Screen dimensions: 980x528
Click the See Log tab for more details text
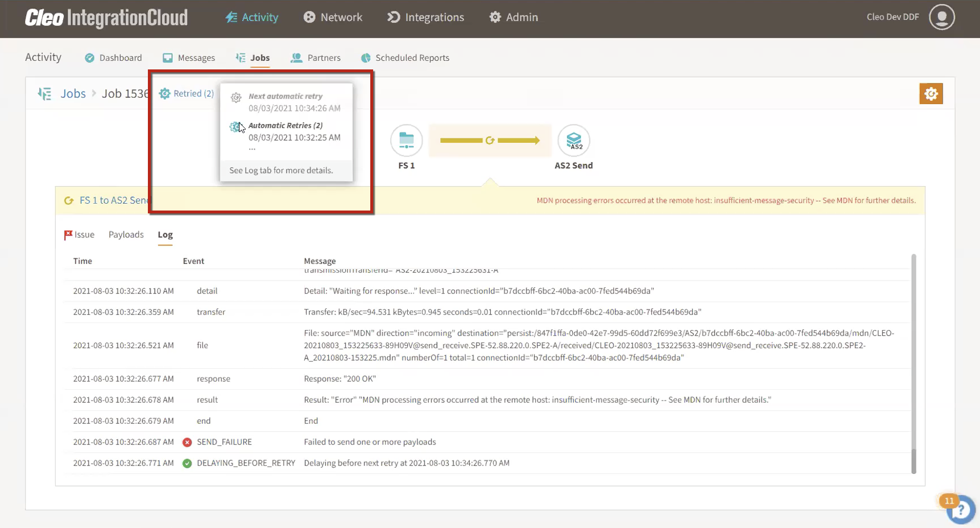click(x=281, y=170)
